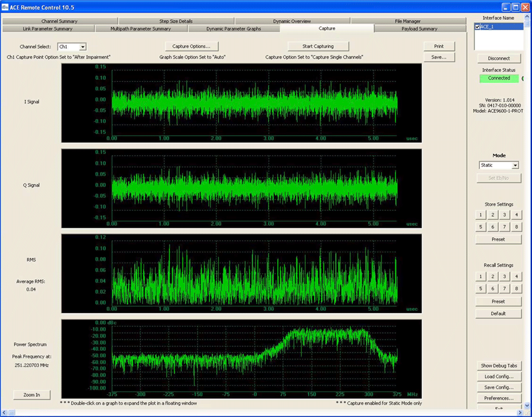The image size is (532, 417).
Task: Open Show Debug Tabs
Action: click(498, 366)
